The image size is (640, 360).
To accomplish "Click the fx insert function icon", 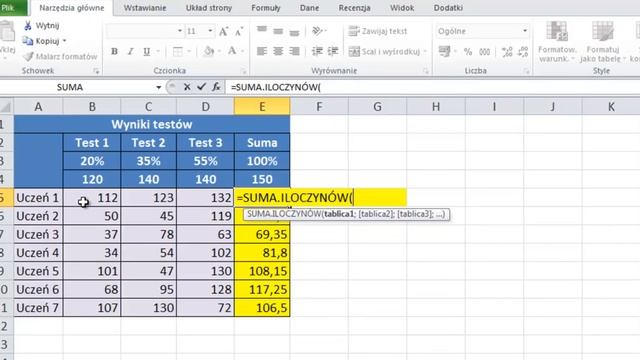I will click(x=216, y=87).
